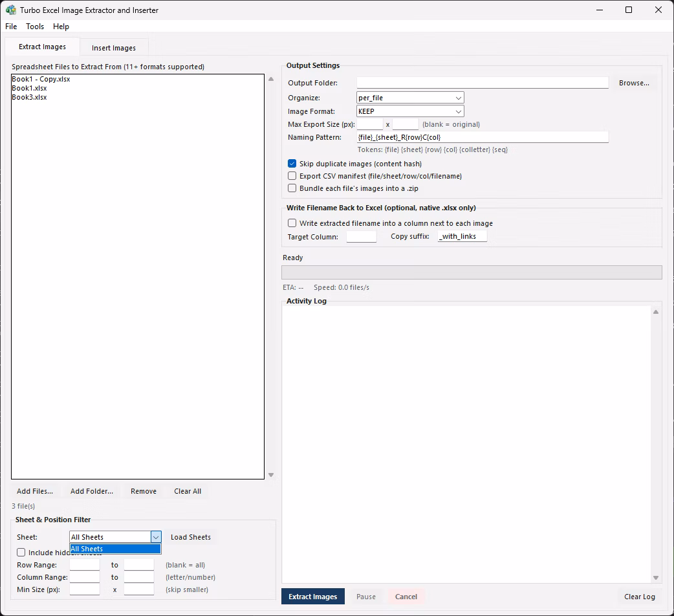Screen dimensions: 674x616
Task: Click the Load Sheets button
Action: [x=191, y=537]
